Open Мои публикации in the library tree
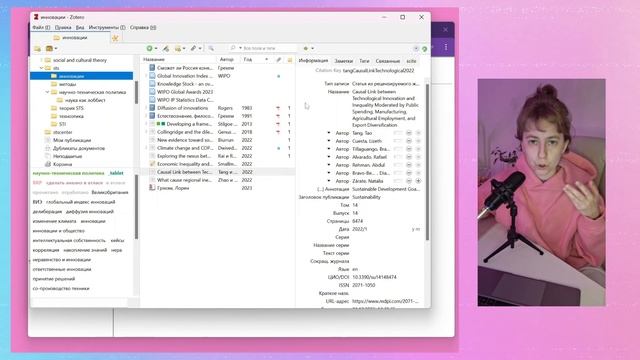The height and width of the screenshot is (360, 640). click(72, 140)
